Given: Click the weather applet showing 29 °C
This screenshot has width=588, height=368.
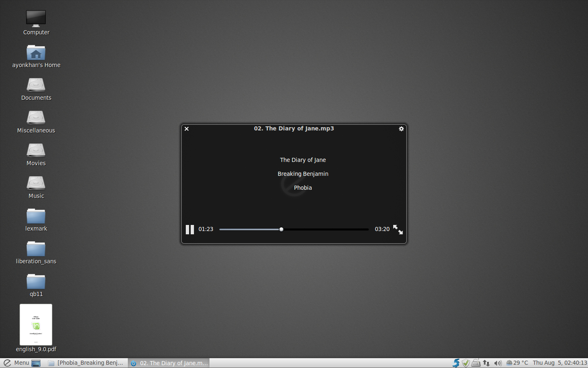Looking at the screenshot, I should (x=517, y=363).
